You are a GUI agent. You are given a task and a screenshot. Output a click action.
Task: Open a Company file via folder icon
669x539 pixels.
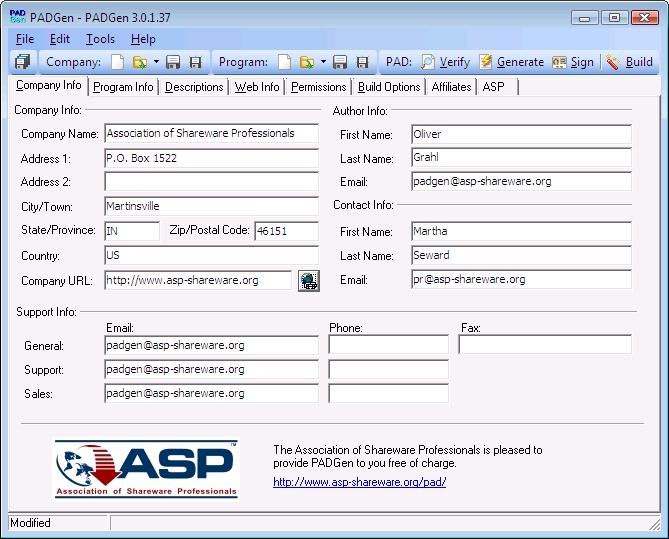point(140,62)
